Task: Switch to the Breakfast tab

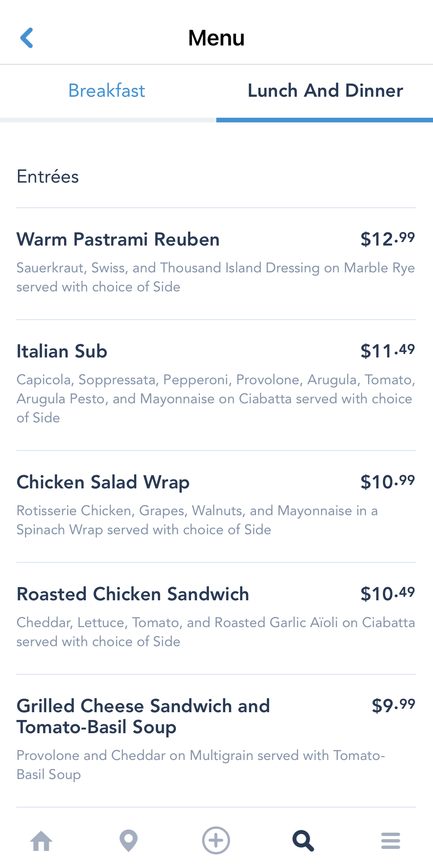Action: click(107, 91)
